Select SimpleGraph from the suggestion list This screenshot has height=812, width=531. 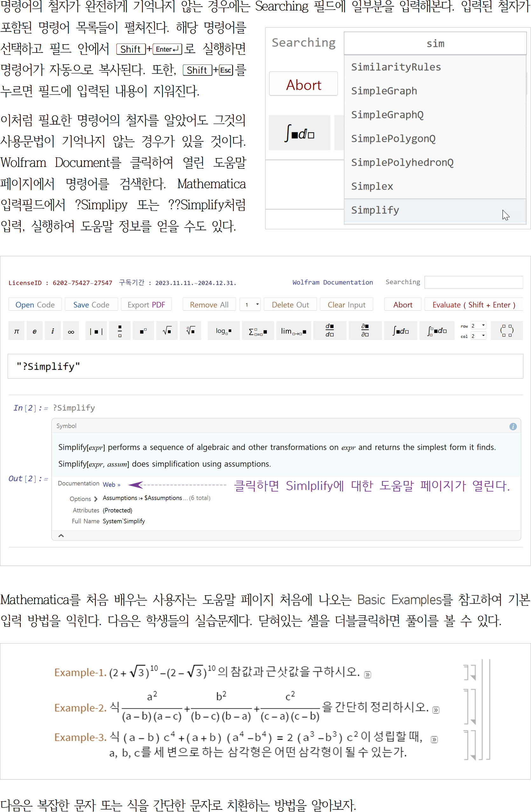pos(384,91)
